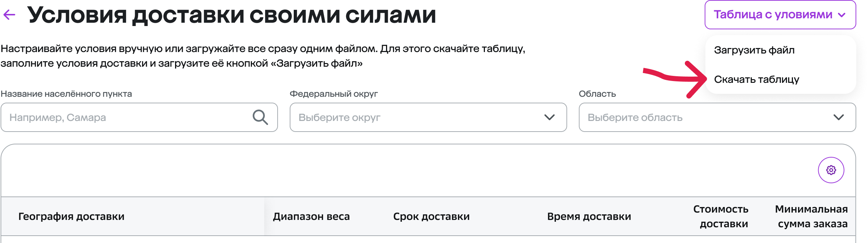Click the Название населённого пункта label

66,94
